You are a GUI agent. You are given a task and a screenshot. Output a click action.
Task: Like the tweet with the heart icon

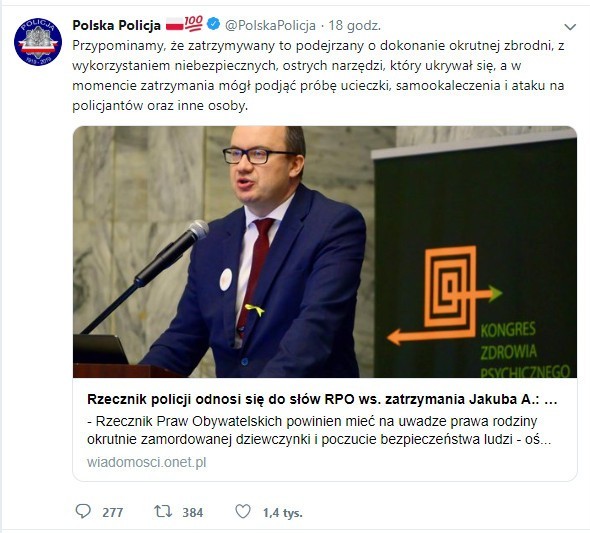[243, 512]
